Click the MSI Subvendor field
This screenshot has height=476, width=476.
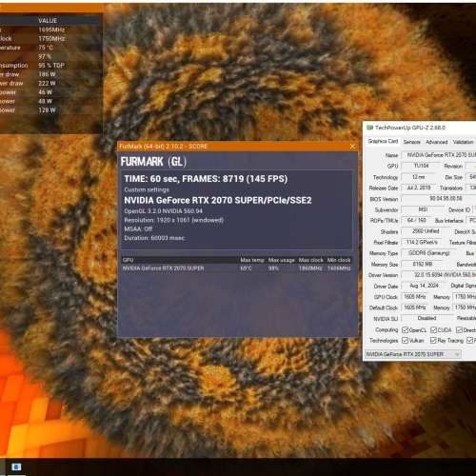(x=423, y=209)
